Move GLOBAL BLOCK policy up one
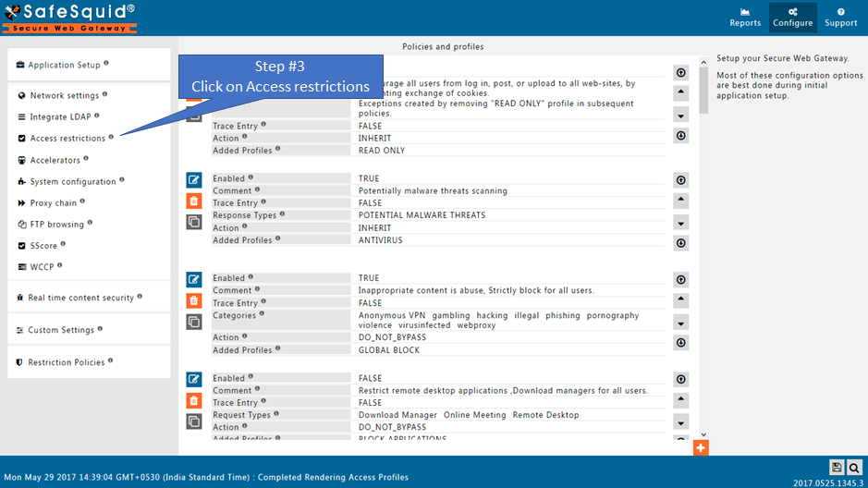This screenshot has width=868, height=488. point(681,300)
